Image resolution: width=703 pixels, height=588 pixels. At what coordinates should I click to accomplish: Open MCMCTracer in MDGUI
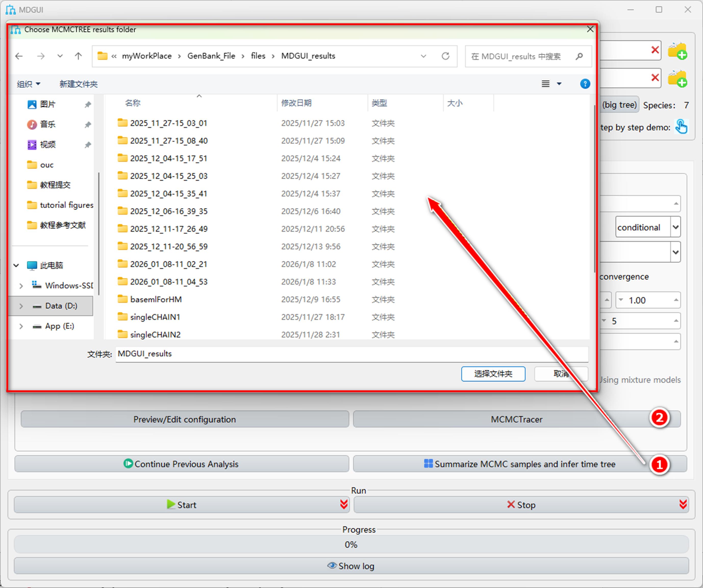(x=517, y=419)
